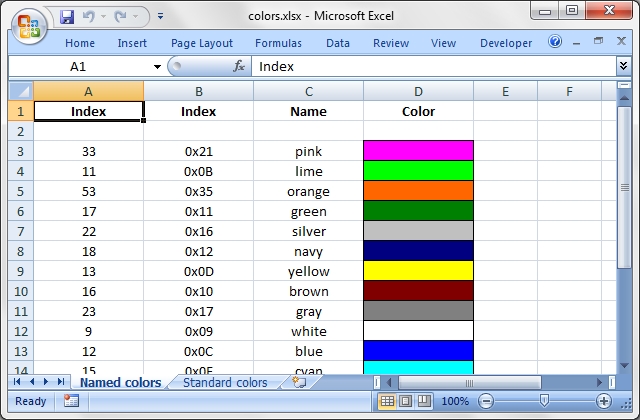The width and height of the screenshot is (640, 420).
Task: Select the cell containing 0x0B
Action: [x=198, y=171]
